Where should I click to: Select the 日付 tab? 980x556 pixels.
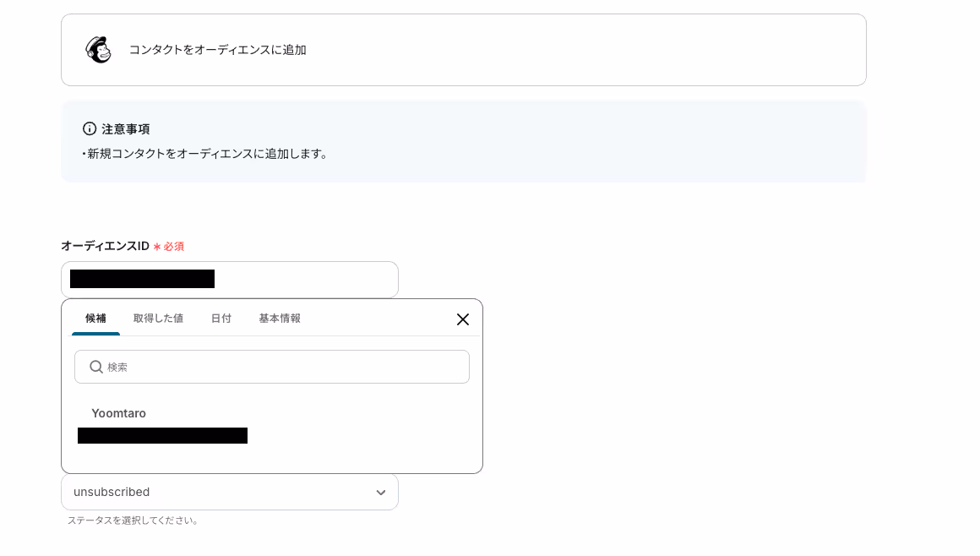click(221, 319)
